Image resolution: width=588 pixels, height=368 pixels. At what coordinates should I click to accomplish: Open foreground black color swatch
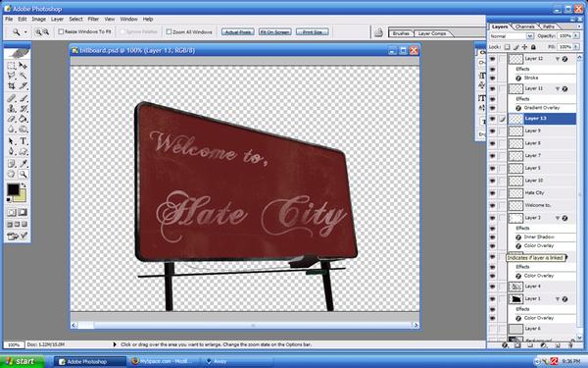point(13,189)
